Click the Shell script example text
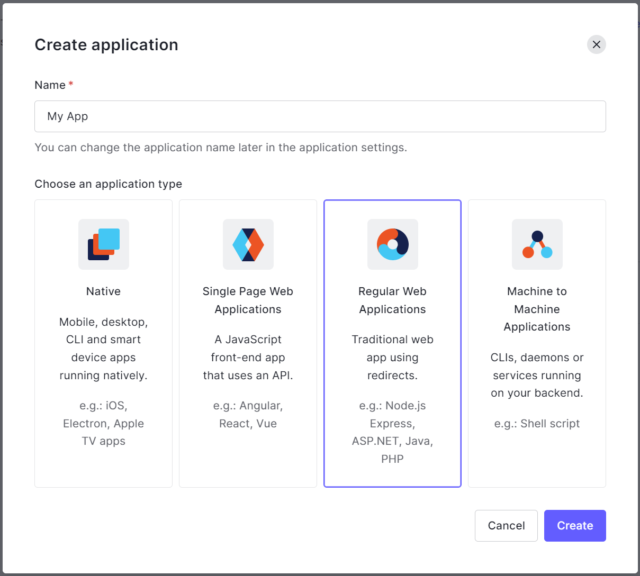 pos(537,423)
